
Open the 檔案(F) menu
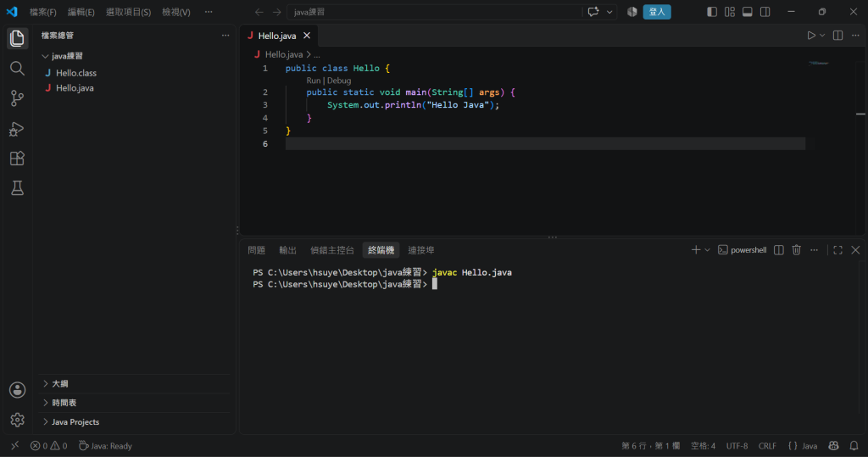(42, 12)
